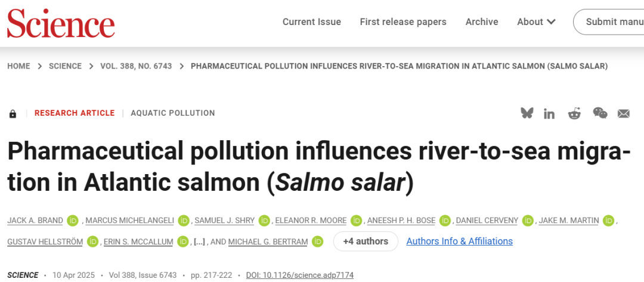Screen dimensions: 644x282
Task: Go to the Archive menu item
Action: tap(482, 21)
